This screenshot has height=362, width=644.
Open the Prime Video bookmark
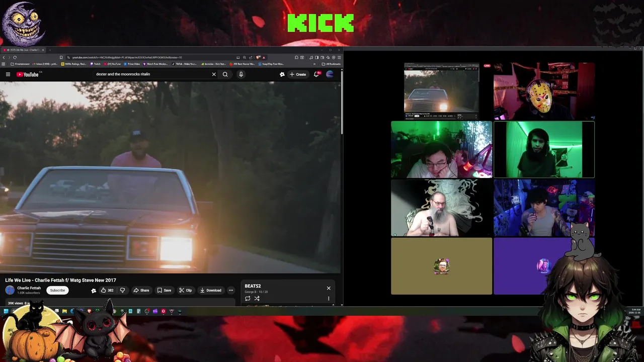tap(132, 64)
